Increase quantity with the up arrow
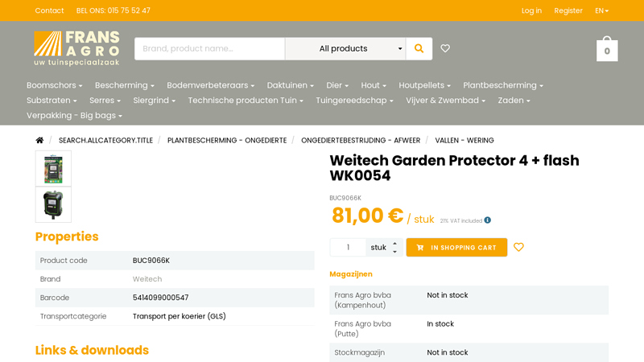 (394, 243)
